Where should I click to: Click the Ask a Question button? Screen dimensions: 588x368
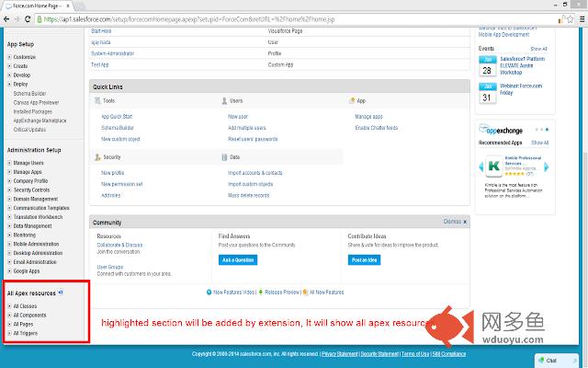tap(238, 259)
